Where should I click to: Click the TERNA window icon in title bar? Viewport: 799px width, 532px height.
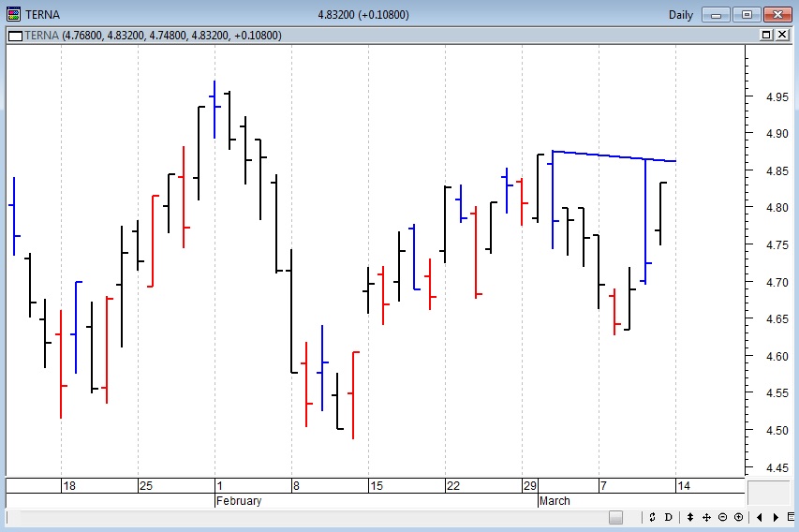[x=14, y=14]
